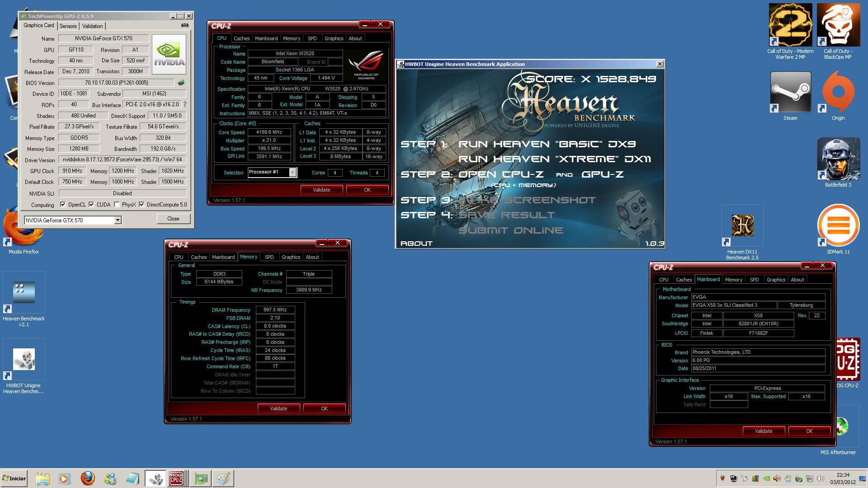Switch to Sensors tab in GPU-Z
This screenshot has height=488, width=868.
(x=68, y=26)
